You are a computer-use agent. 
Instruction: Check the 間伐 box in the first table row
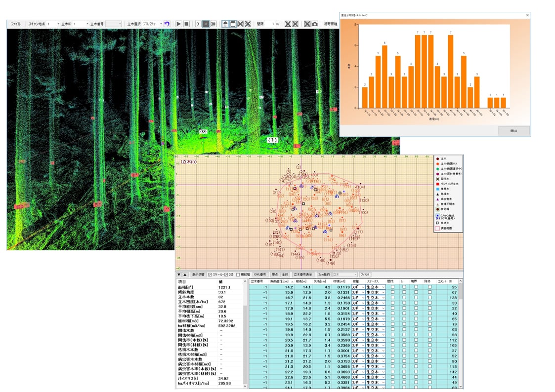(392, 286)
